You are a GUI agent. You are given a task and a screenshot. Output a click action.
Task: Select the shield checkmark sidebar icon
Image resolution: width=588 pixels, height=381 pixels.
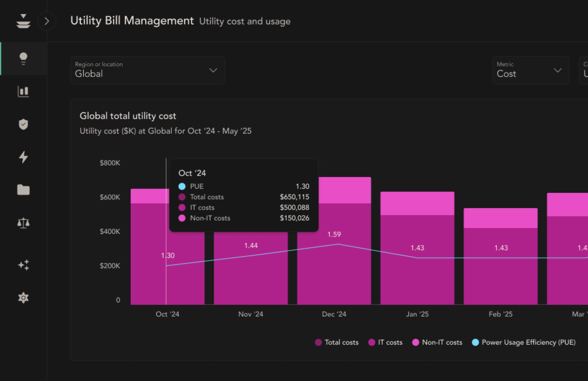click(23, 124)
